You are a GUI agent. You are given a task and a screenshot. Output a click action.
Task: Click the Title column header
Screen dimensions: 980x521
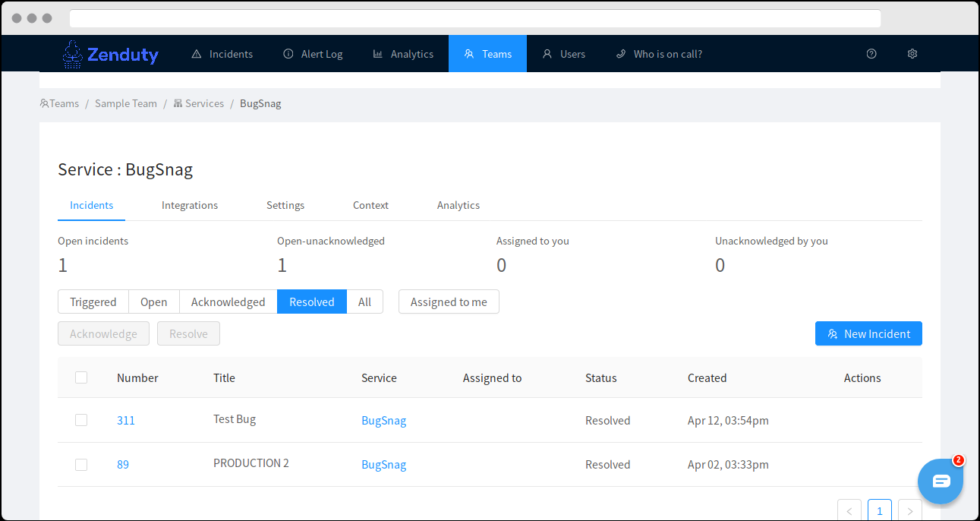coord(224,377)
